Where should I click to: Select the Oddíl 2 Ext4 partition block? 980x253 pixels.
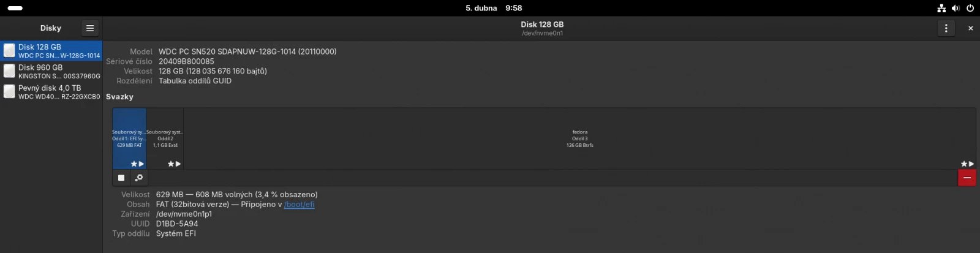165,138
